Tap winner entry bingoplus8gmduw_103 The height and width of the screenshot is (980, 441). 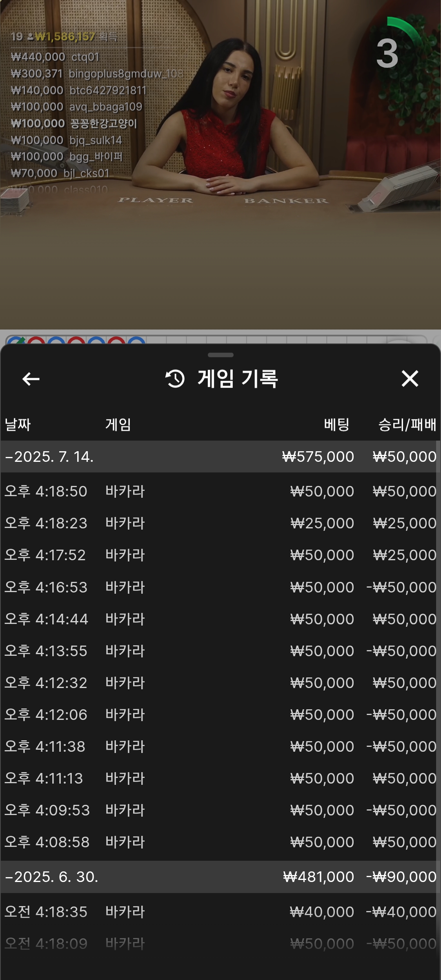pos(97,73)
